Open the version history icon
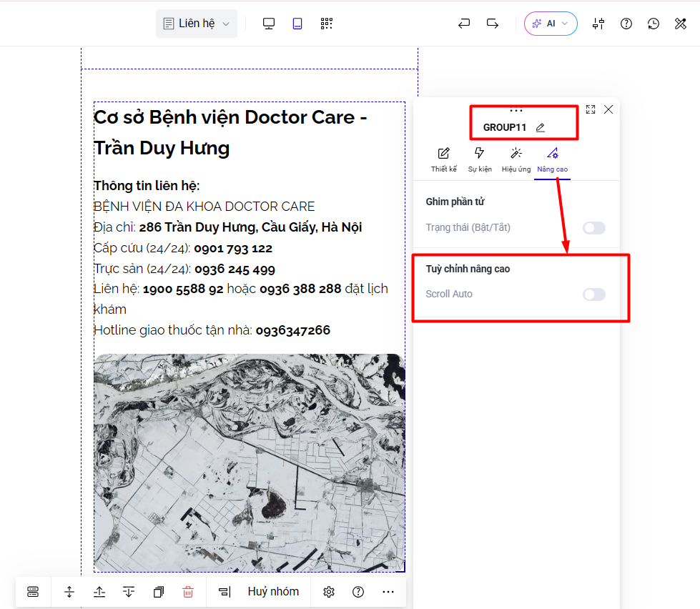The height and width of the screenshot is (609, 700). 654,24
